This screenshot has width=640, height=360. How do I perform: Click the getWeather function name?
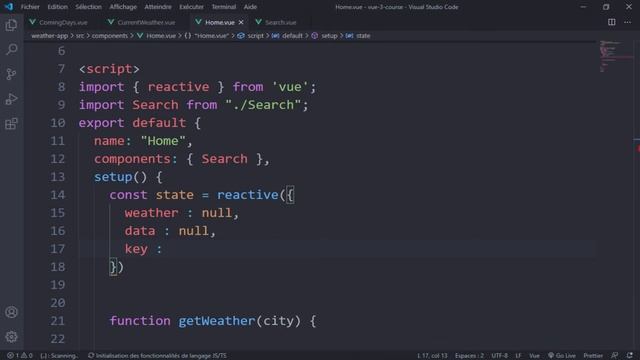coord(217,321)
